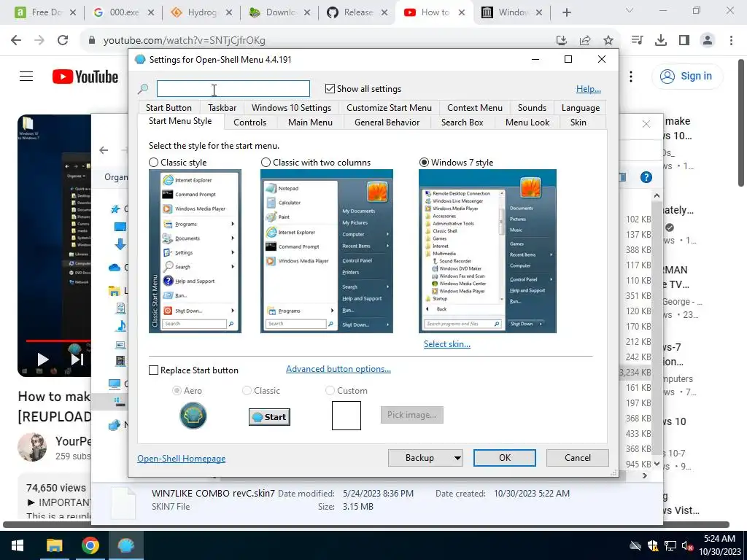Click the volume icon in system tray
Viewport: 747px width, 560px height.
686,545
